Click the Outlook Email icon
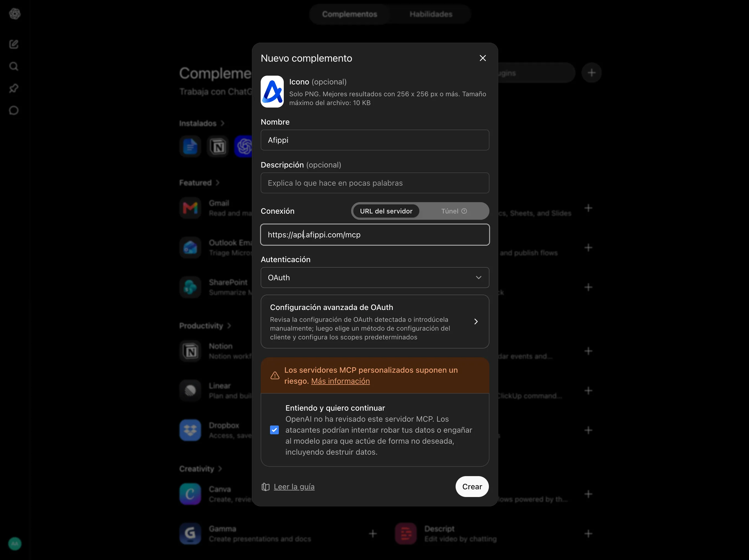The image size is (749, 560). pos(190,248)
